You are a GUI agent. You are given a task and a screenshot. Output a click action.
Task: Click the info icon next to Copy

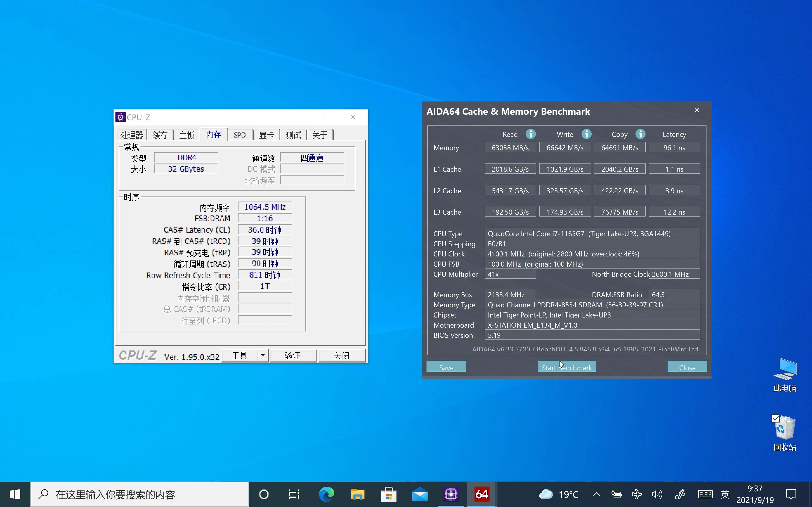(x=640, y=134)
